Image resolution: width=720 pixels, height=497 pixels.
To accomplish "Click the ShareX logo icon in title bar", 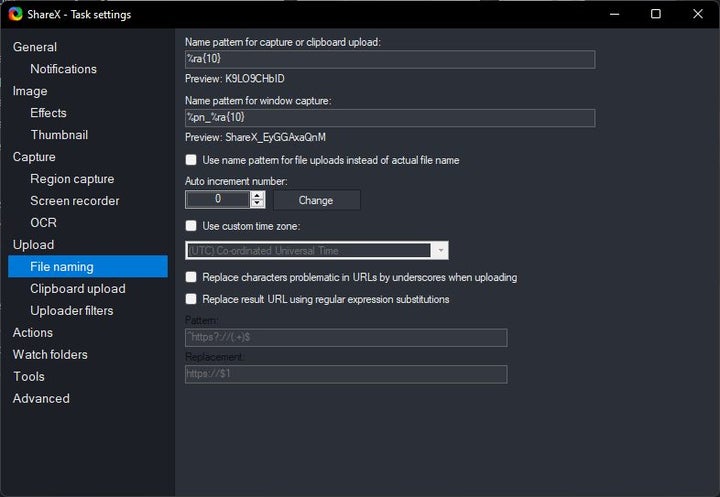I will 15,14.
